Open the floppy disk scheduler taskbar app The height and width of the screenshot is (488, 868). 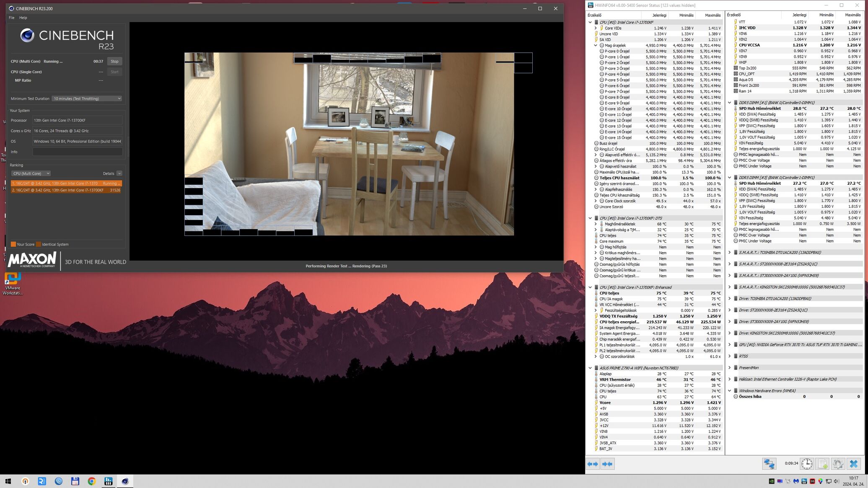point(75,481)
